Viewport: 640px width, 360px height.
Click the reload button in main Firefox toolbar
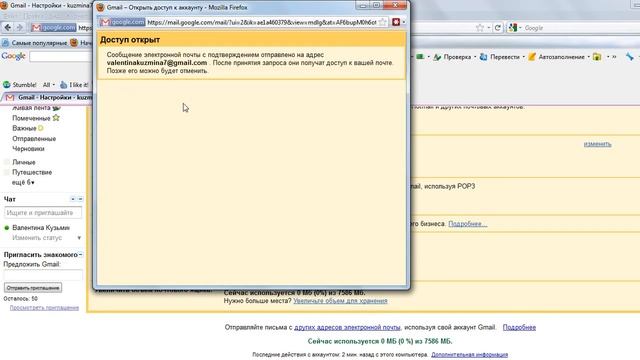point(498,28)
